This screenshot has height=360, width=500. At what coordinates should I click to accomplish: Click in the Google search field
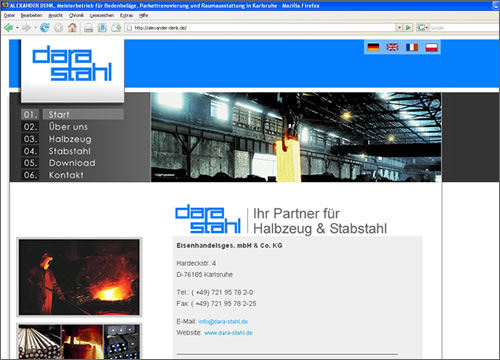point(463,28)
